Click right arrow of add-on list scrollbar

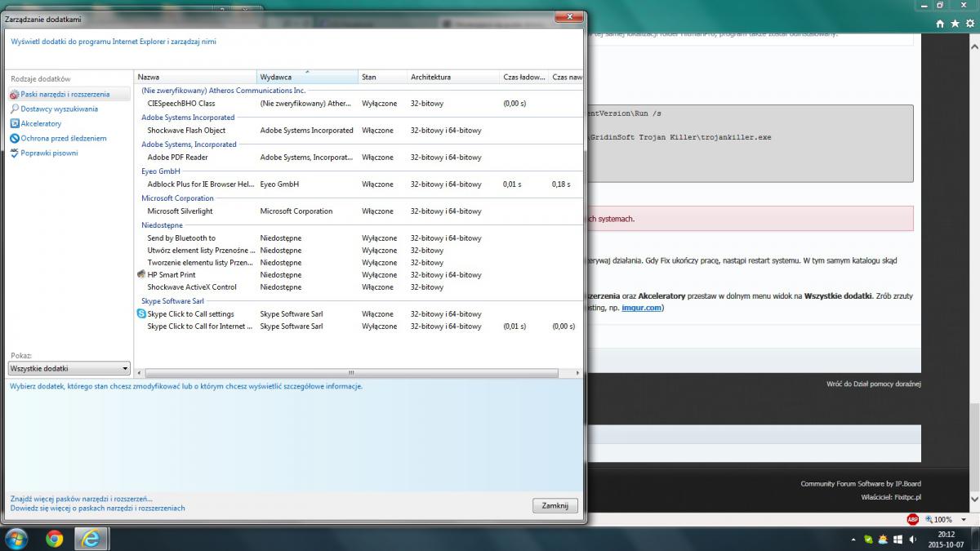pos(579,372)
